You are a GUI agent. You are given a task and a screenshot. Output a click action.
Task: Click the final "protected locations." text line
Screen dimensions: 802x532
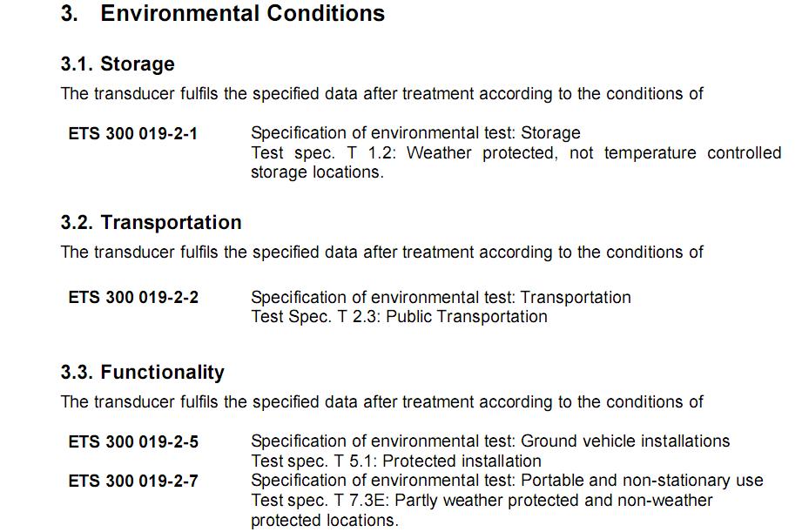(324, 521)
